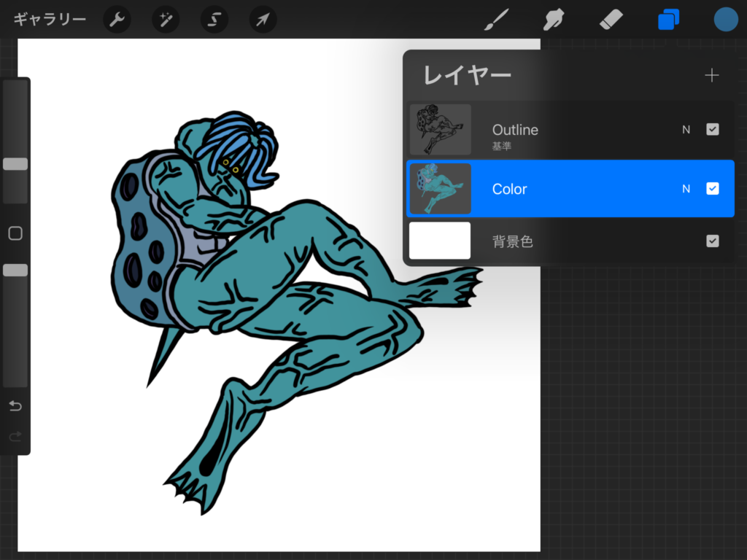Return to the ギャラリー gallery

[50, 20]
